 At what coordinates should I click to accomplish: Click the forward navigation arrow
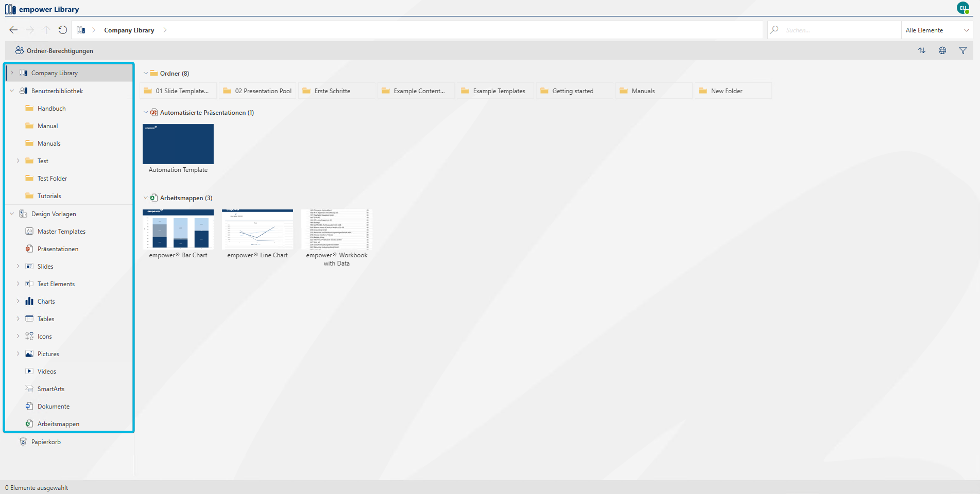[x=30, y=30]
